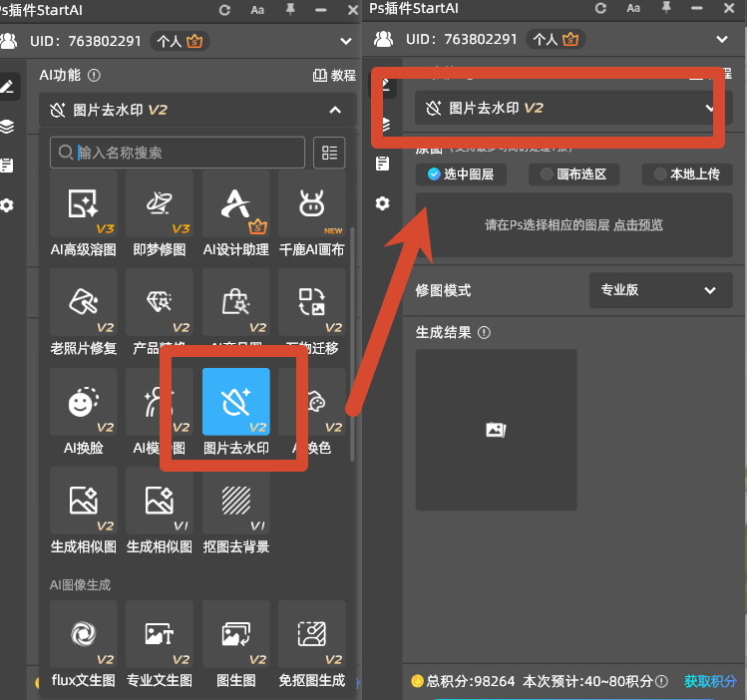The height and width of the screenshot is (700, 747).
Task: Click the user avatar icon in left panel
Action: (x=8, y=42)
